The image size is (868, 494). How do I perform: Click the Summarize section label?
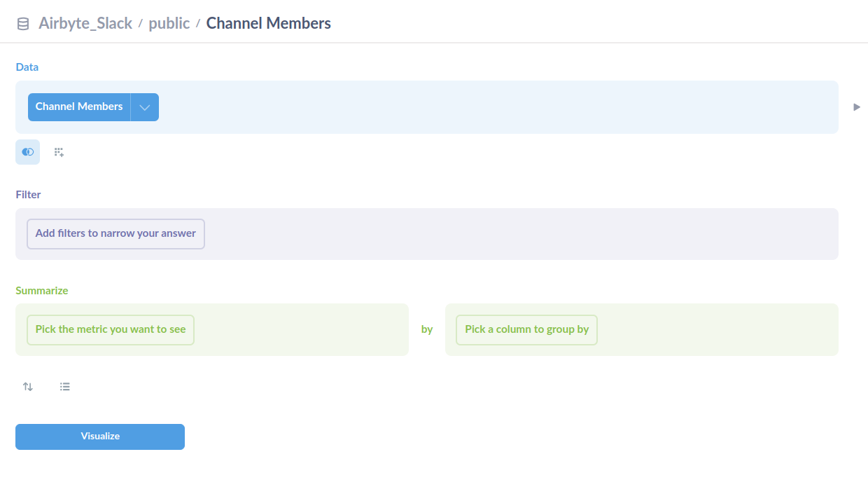click(x=42, y=291)
